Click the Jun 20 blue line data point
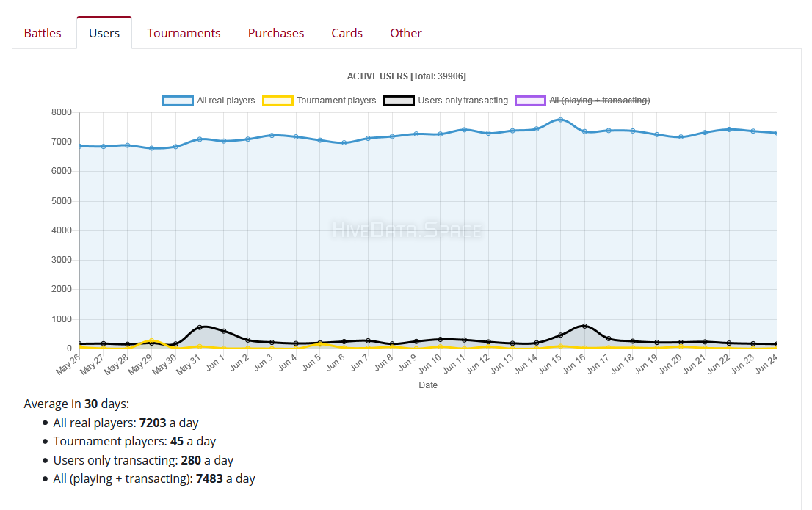 point(681,137)
